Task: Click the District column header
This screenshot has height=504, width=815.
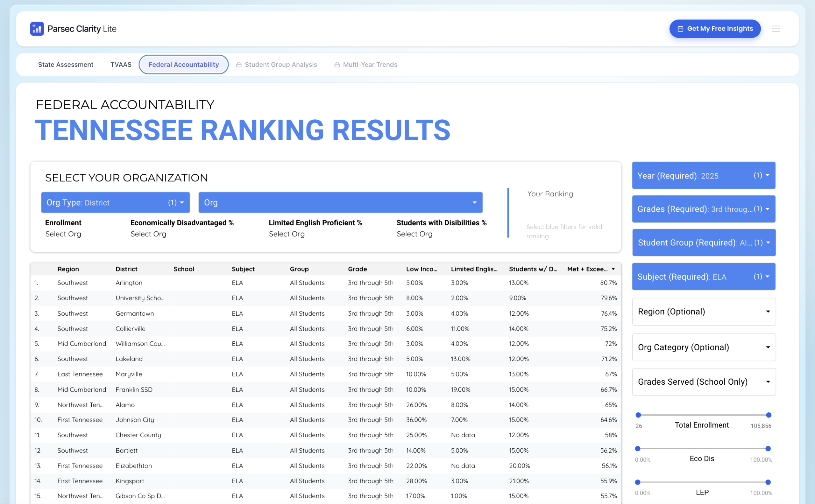Action: coord(126,269)
